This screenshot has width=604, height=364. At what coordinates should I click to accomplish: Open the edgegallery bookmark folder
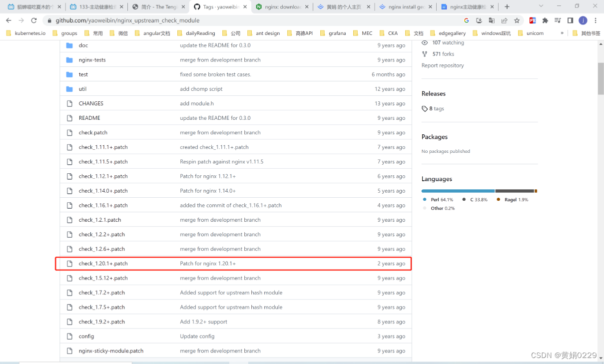click(x=448, y=33)
